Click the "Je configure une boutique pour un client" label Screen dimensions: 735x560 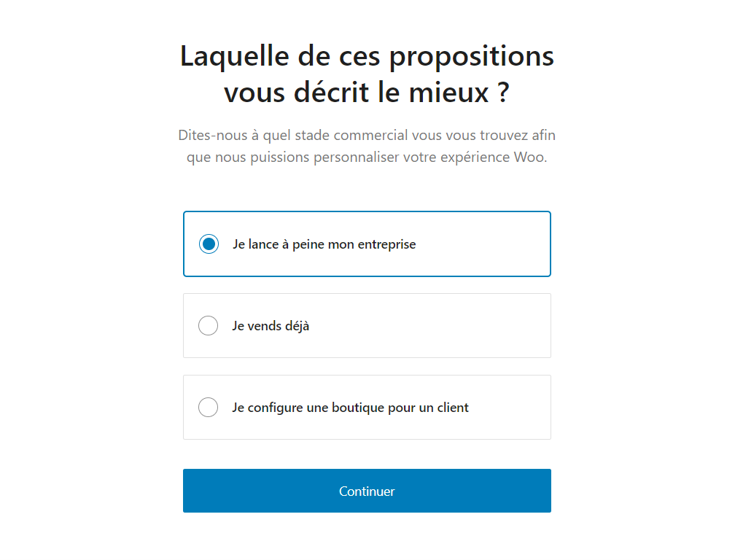coord(350,408)
